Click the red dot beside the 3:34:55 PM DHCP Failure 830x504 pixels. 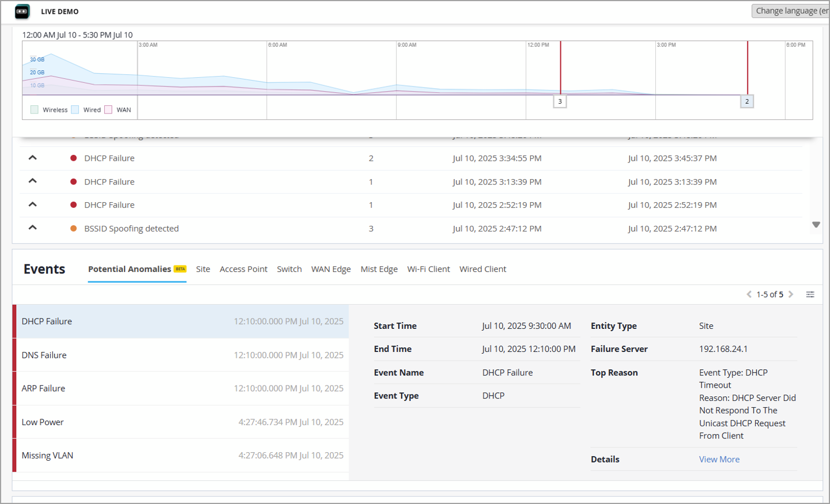(73, 158)
